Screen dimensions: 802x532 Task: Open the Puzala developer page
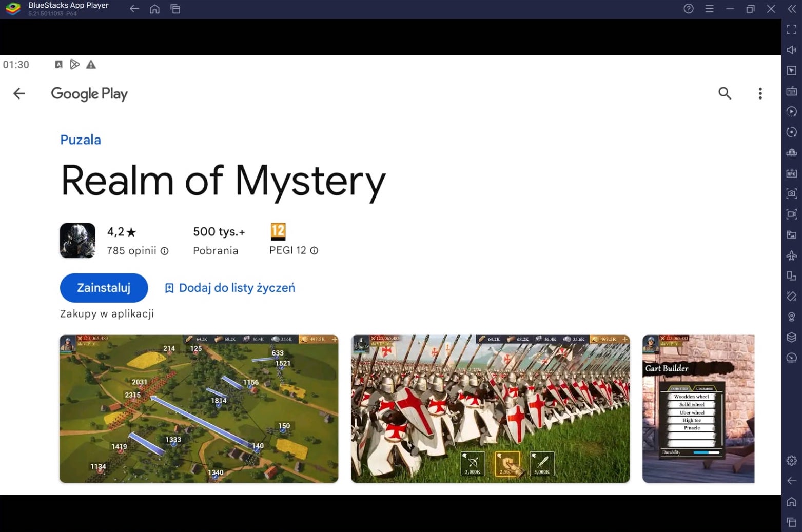pos(81,140)
